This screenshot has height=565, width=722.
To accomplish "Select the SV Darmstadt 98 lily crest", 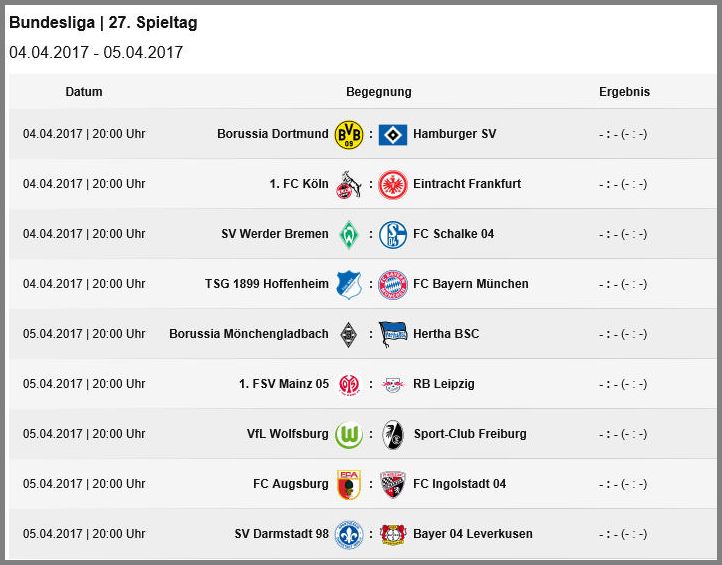I will (349, 535).
